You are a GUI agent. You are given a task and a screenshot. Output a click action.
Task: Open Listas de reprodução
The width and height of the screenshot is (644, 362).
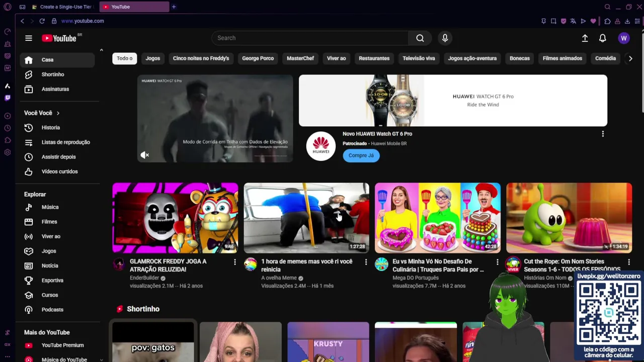57,142
